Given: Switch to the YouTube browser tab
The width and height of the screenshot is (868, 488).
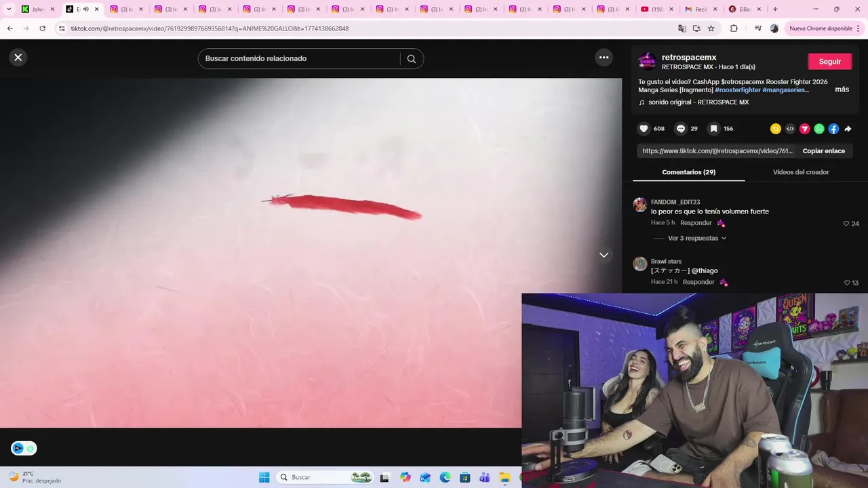Looking at the screenshot, I should click(x=658, y=9).
